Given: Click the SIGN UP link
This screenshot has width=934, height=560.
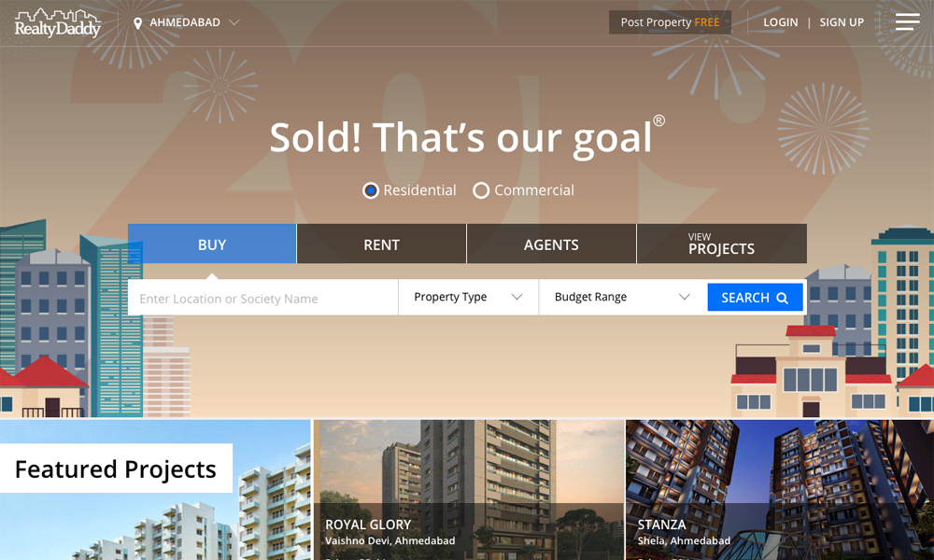Looking at the screenshot, I should [842, 22].
